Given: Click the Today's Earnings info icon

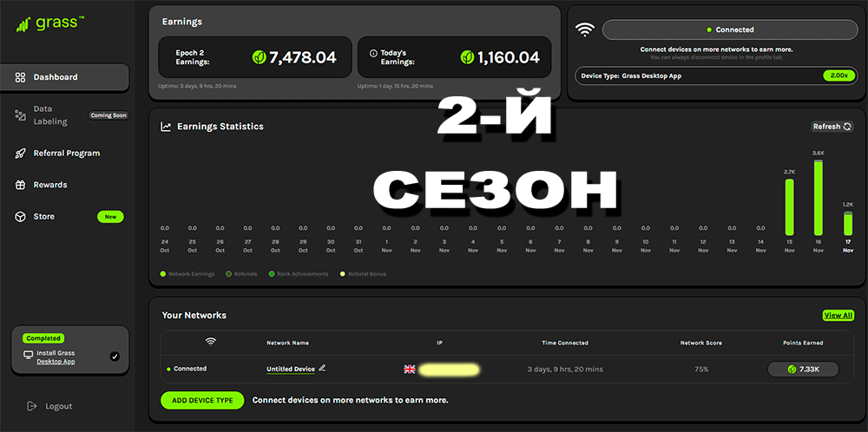Looking at the screenshot, I should point(373,54).
